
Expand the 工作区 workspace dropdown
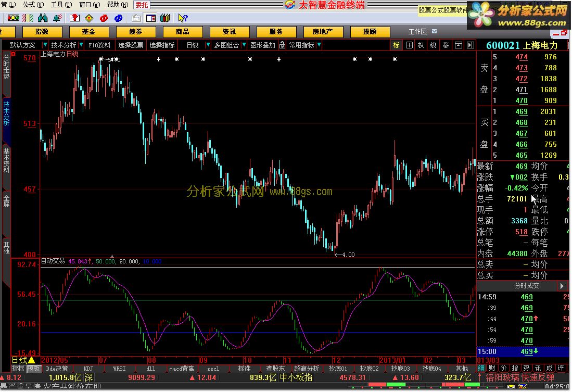pos(434,31)
